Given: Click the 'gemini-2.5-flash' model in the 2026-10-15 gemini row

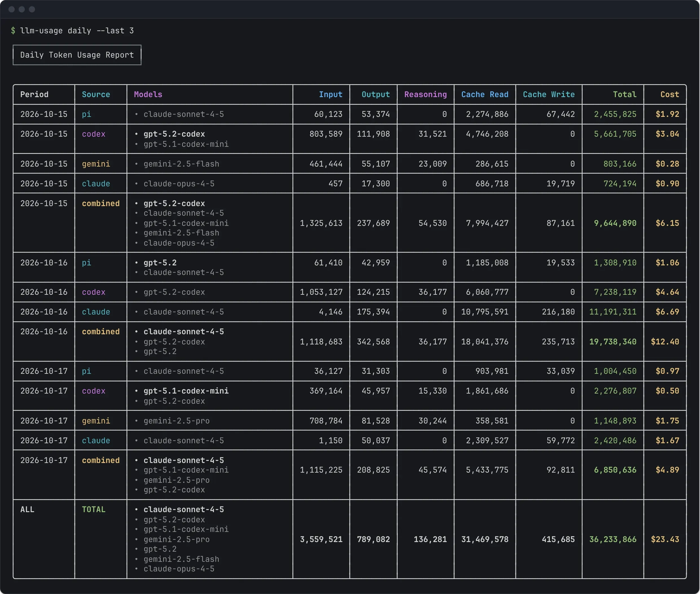Looking at the screenshot, I should [x=181, y=164].
